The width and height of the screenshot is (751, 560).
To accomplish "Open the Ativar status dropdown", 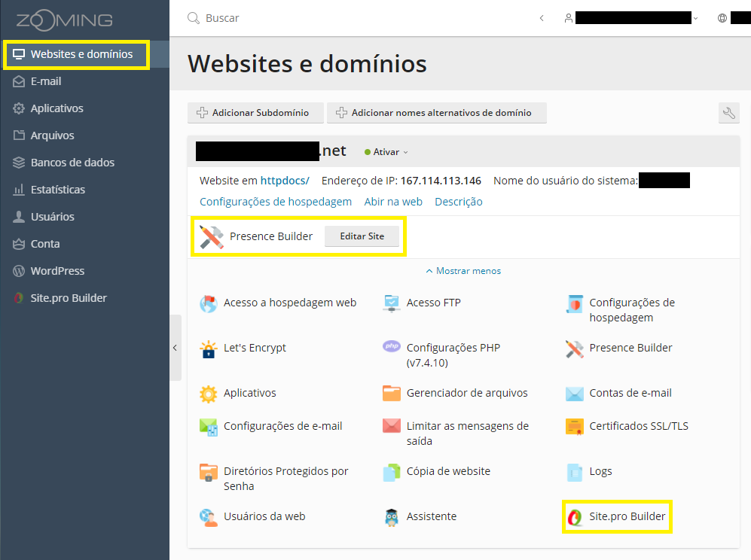I will 386,152.
